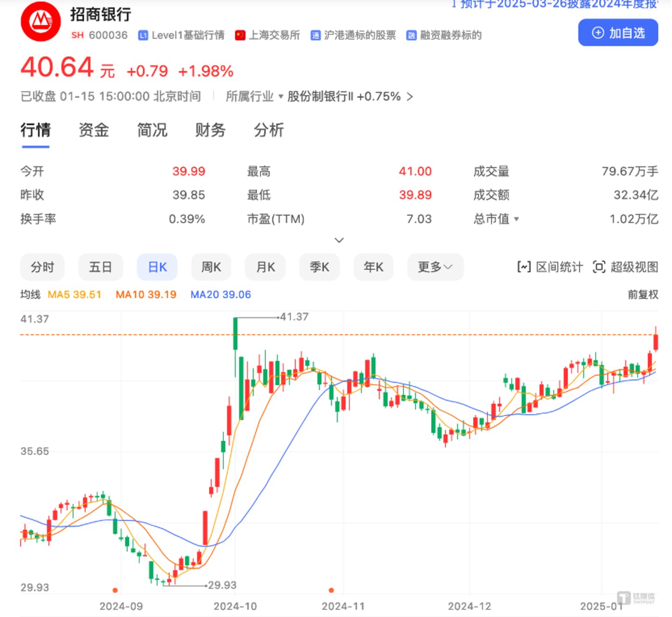Add stock to watchlist with 加自选

[618, 33]
